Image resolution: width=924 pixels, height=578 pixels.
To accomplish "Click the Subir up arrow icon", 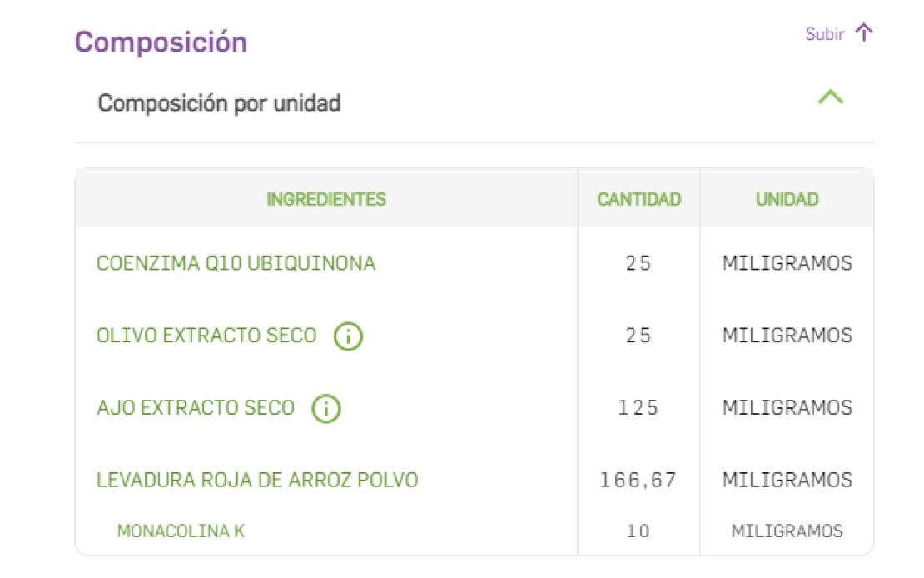I will 864,33.
